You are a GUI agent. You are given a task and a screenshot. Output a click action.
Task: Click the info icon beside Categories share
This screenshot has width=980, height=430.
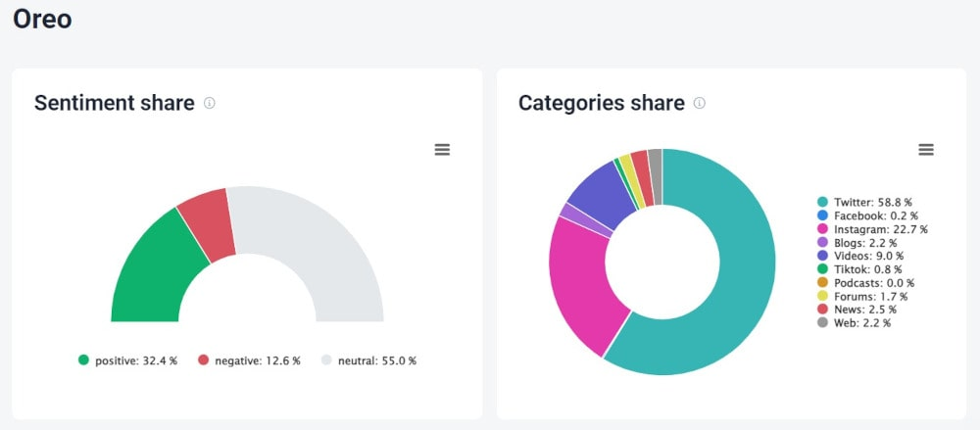700,103
